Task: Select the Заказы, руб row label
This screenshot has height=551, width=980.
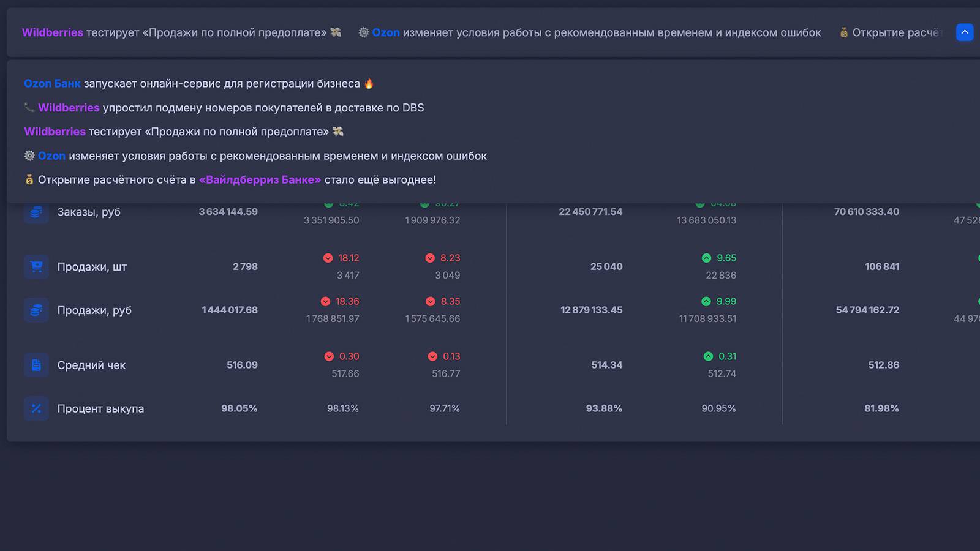Action: pyautogui.click(x=89, y=212)
